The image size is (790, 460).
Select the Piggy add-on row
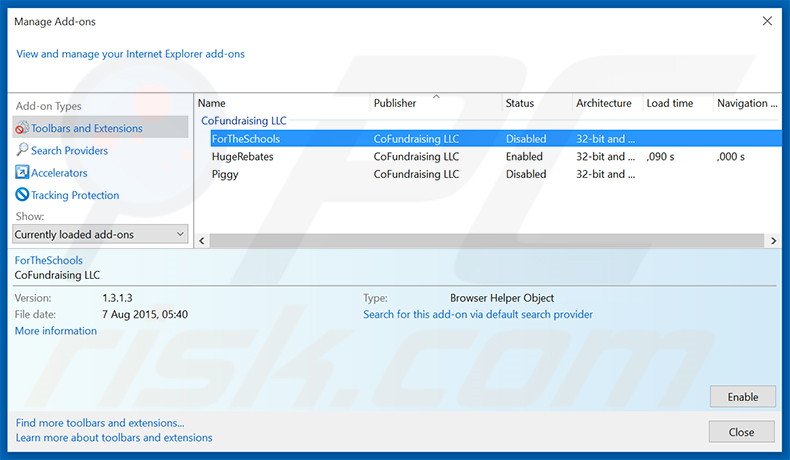point(496,174)
